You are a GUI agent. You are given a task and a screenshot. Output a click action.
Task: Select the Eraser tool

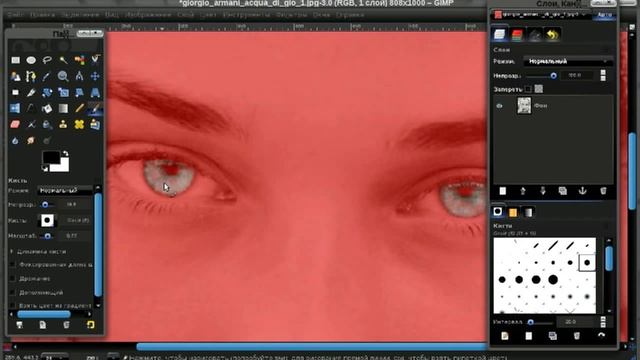16,124
